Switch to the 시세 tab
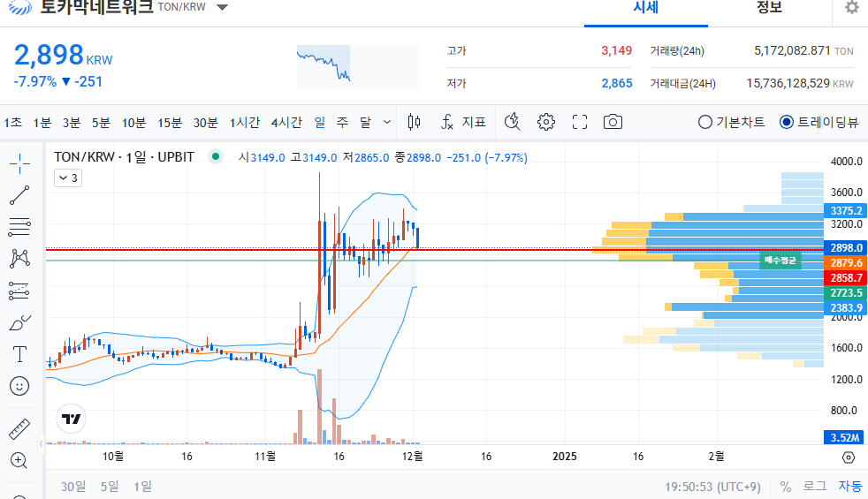This screenshot has width=868, height=499. tap(645, 8)
